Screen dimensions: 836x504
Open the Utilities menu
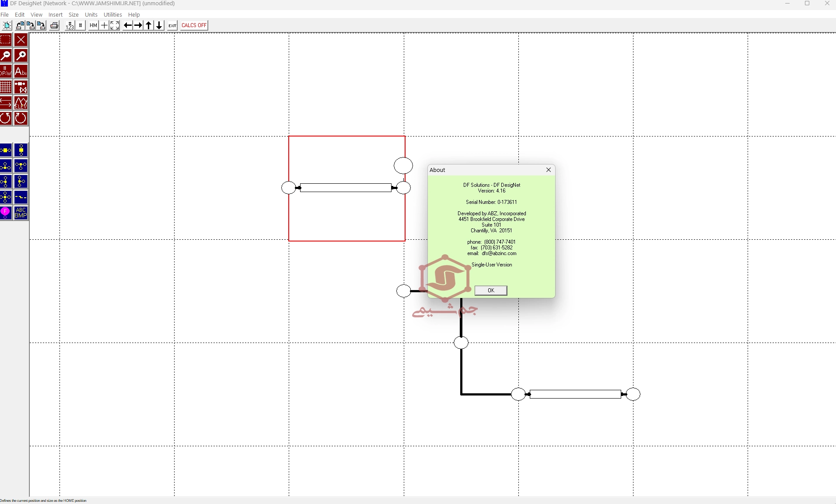(x=113, y=14)
